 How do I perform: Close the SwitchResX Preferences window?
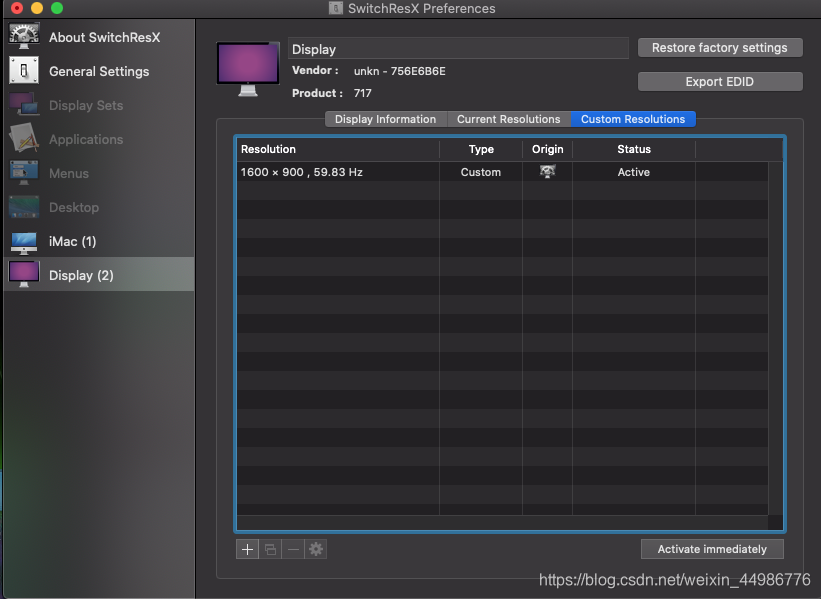click(17, 8)
